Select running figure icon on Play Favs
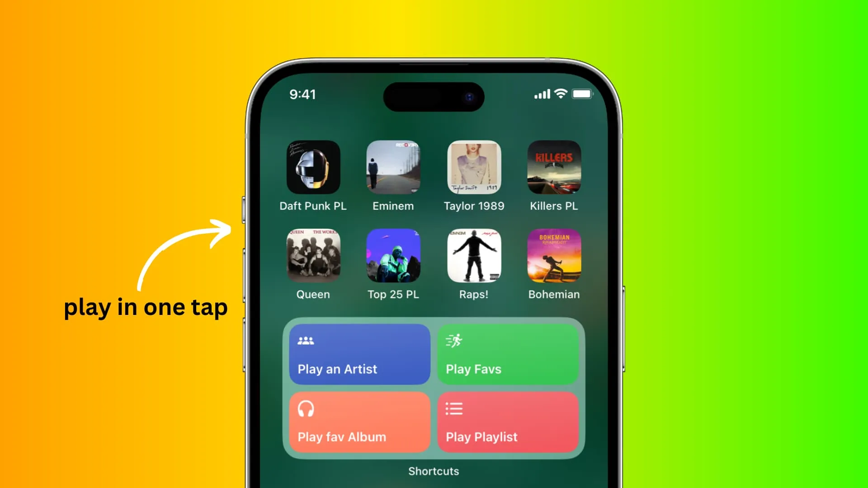 [454, 341]
